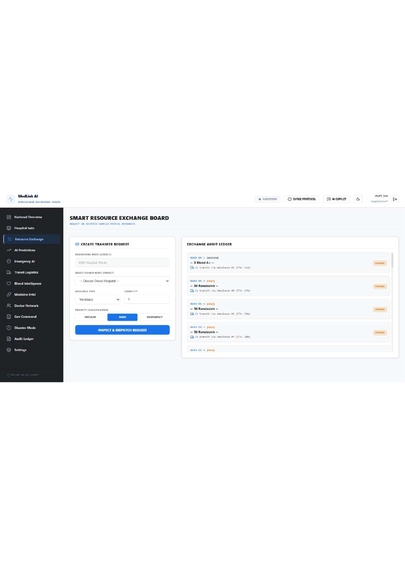Click the Blood Intelligence heart icon
The image size is (405, 573).
(x=9, y=284)
